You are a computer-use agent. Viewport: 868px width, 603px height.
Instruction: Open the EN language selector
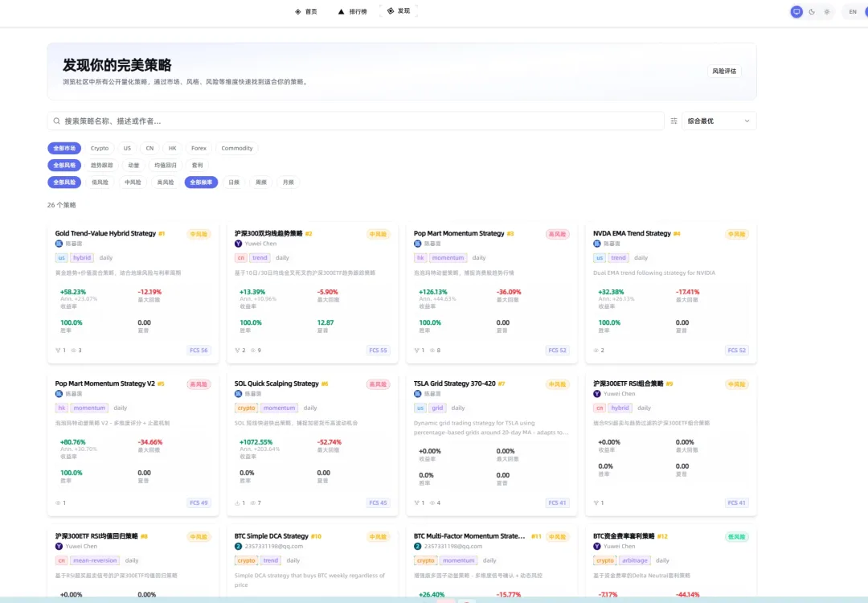[x=852, y=11]
